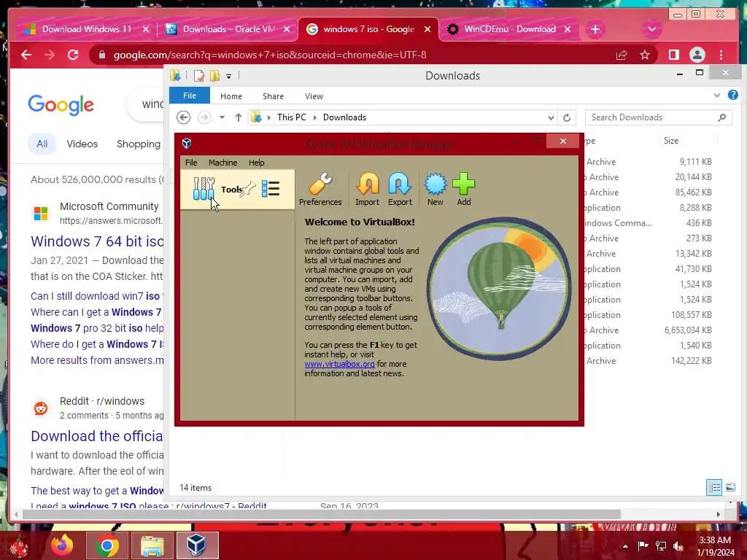Click the Chrome address bar URL
Image resolution: width=747 pixels, height=560 pixels.
(x=270, y=55)
